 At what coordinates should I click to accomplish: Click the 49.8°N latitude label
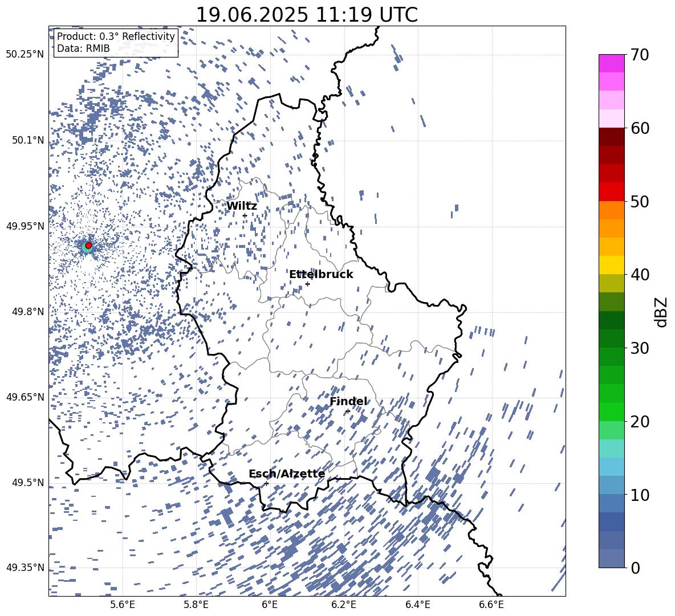coord(28,312)
